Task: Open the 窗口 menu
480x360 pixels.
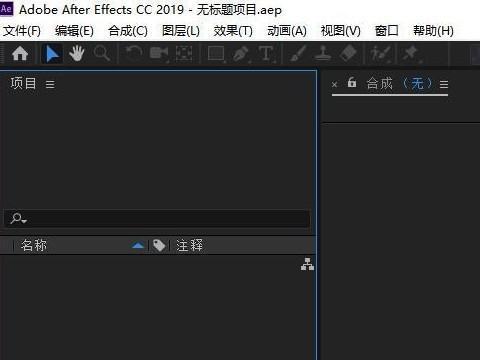Action: click(x=386, y=31)
